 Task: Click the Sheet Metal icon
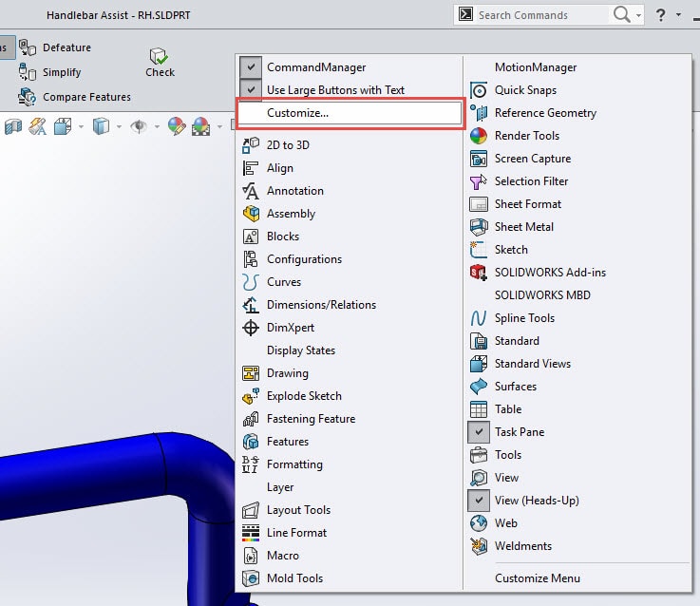[x=479, y=227]
